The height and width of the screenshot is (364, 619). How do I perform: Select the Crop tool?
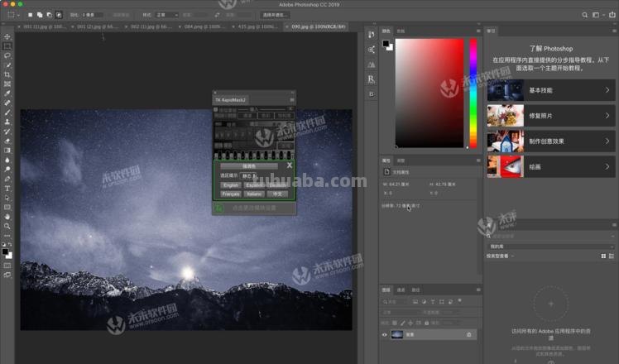(x=7, y=74)
